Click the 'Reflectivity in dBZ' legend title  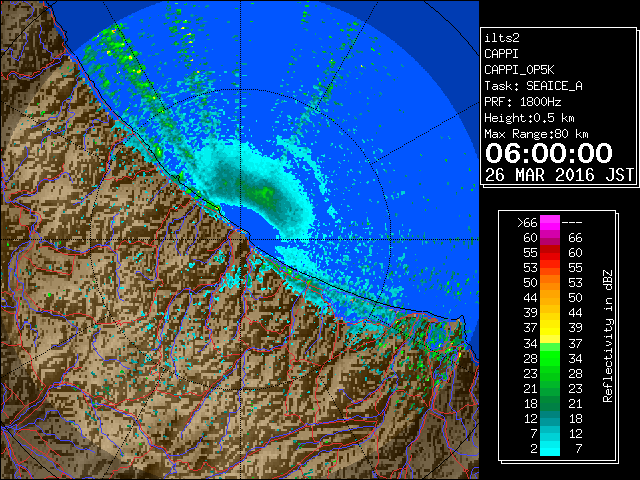tap(607, 336)
